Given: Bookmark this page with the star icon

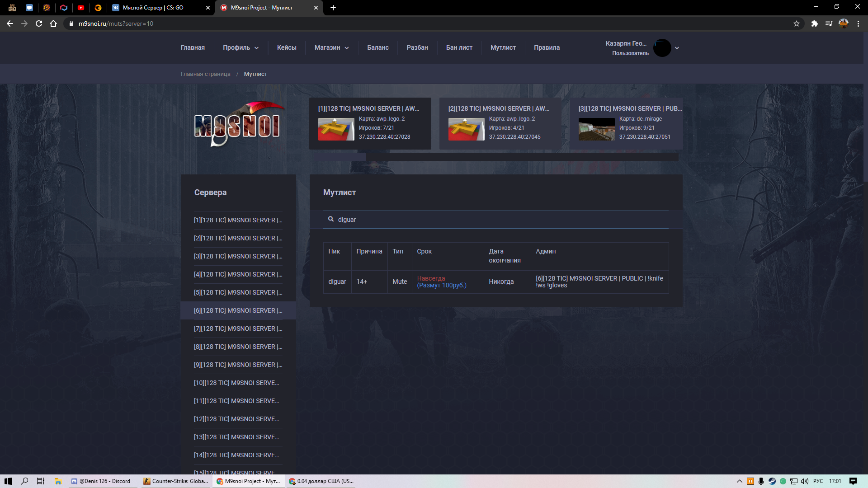Looking at the screenshot, I should click(x=797, y=23).
